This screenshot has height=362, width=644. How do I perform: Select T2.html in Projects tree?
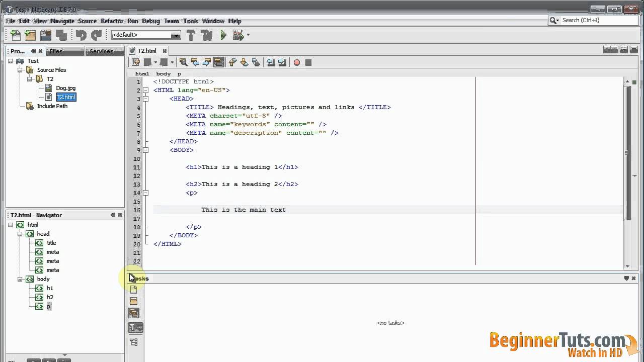[x=66, y=97]
